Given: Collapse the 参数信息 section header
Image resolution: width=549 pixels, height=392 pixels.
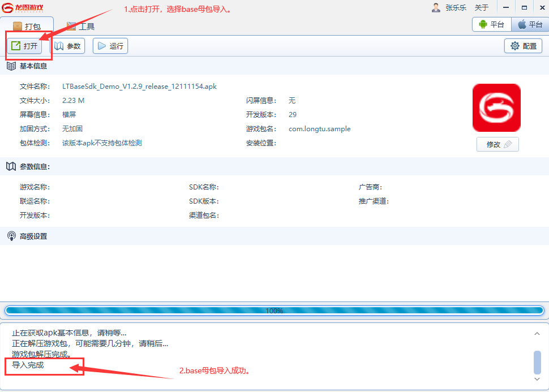Looking at the screenshot, I should point(35,166).
